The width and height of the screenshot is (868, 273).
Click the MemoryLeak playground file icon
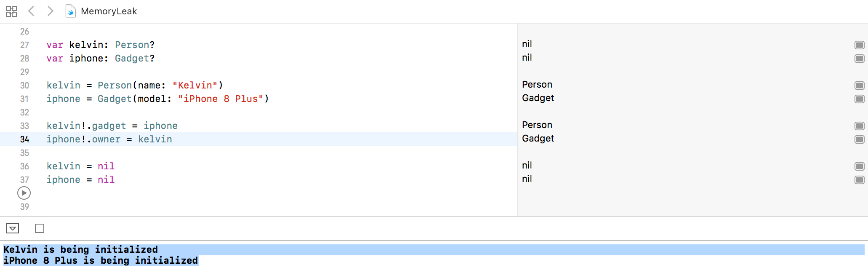70,11
